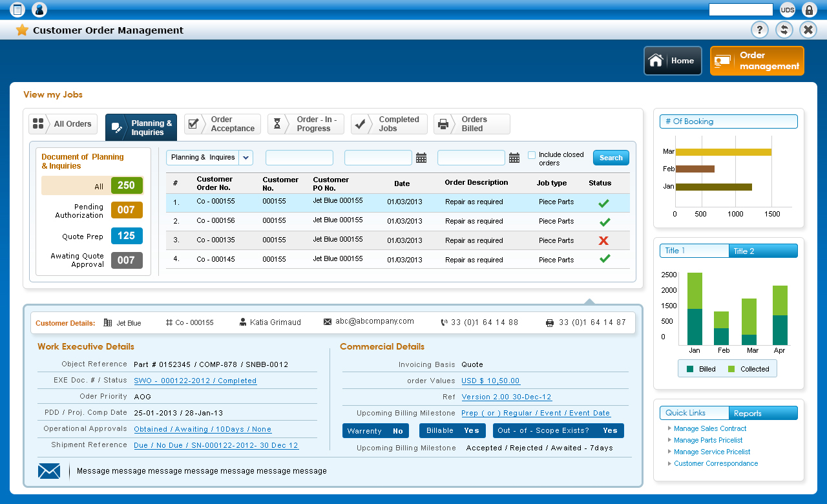This screenshot has width=827, height=504.
Task: Click the Mar bar in booking chart
Action: (x=723, y=152)
